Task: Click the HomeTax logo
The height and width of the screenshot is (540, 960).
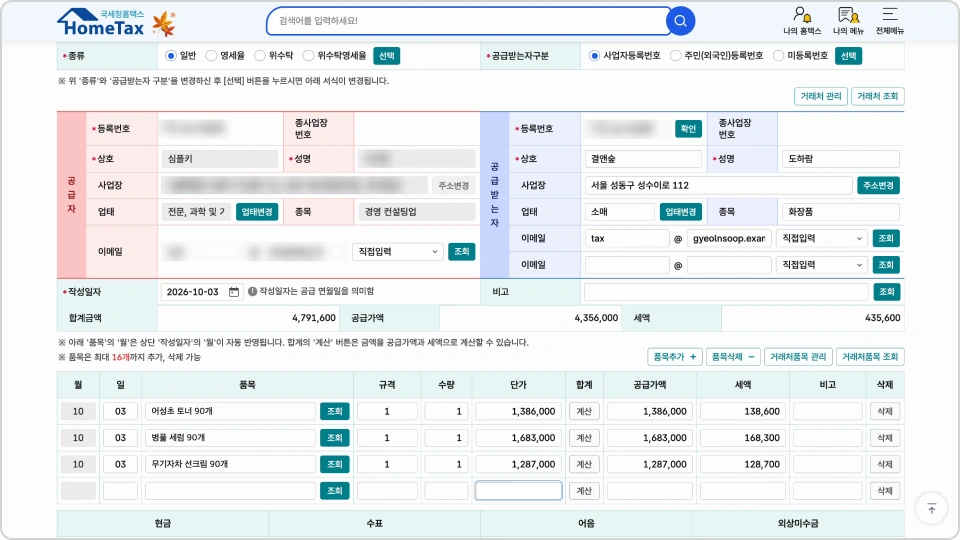Action: click(x=102, y=23)
